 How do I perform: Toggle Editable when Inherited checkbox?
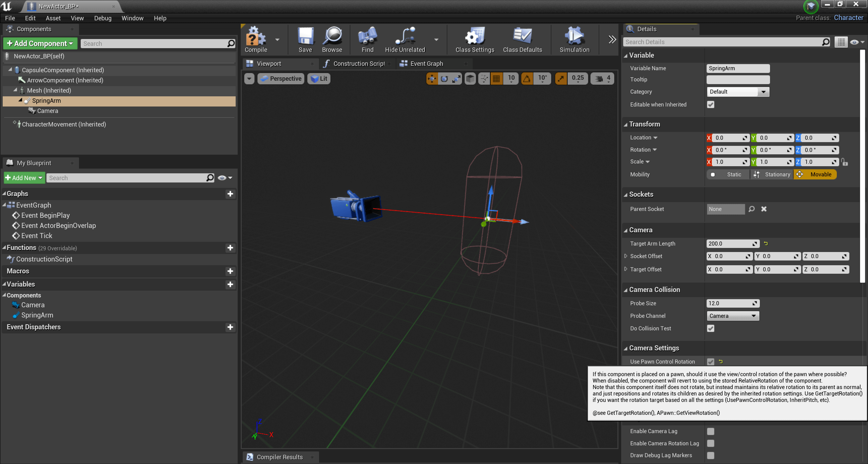(x=711, y=104)
